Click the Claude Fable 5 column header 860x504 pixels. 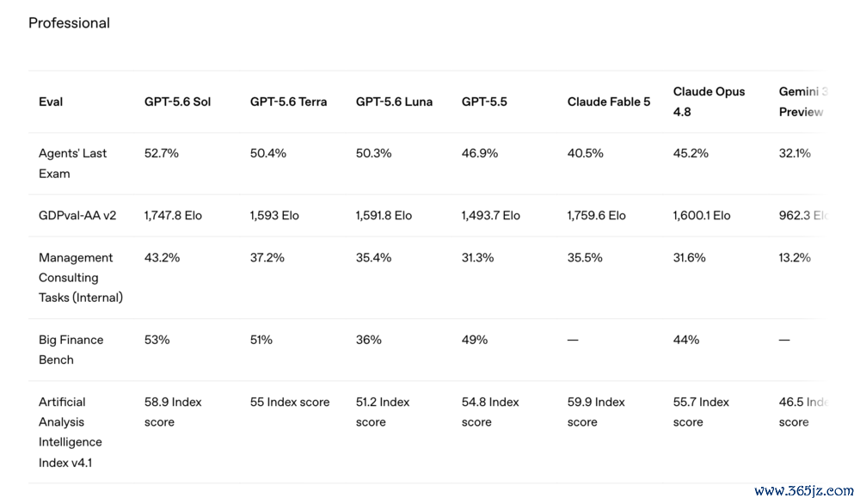(x=609, y=102)
